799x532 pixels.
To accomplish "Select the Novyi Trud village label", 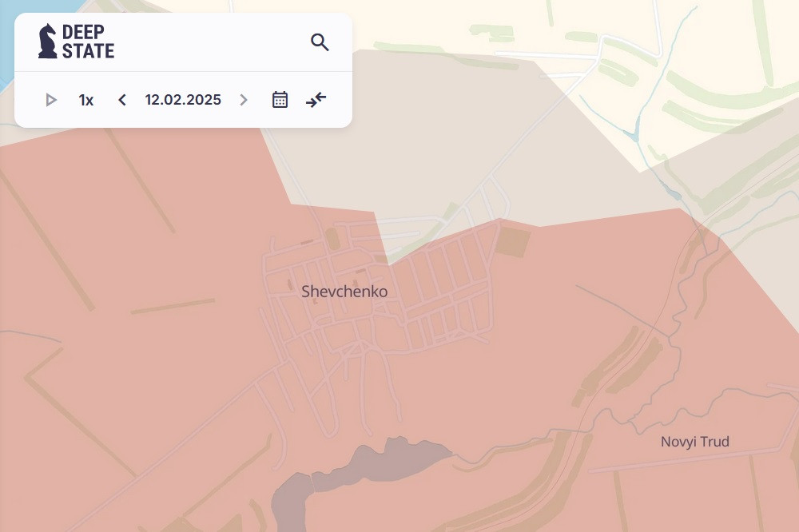I will [x=694, y=442].
